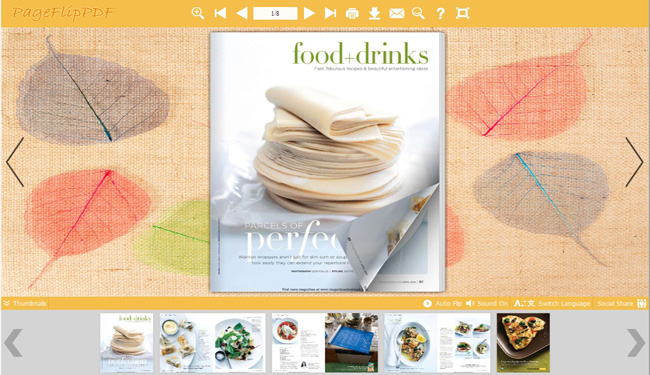Toggle Sound On speaker option
This screenshot has height=375, width=650.
click(487, 303)
